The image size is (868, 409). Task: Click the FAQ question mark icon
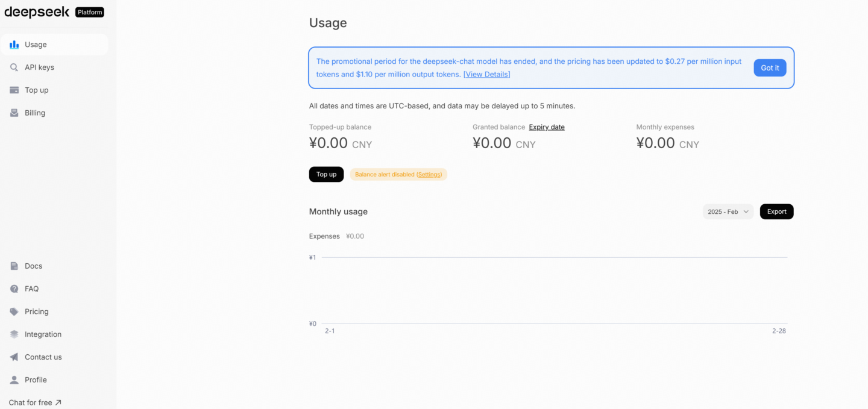pyautogui.click(x=14, y=289)
